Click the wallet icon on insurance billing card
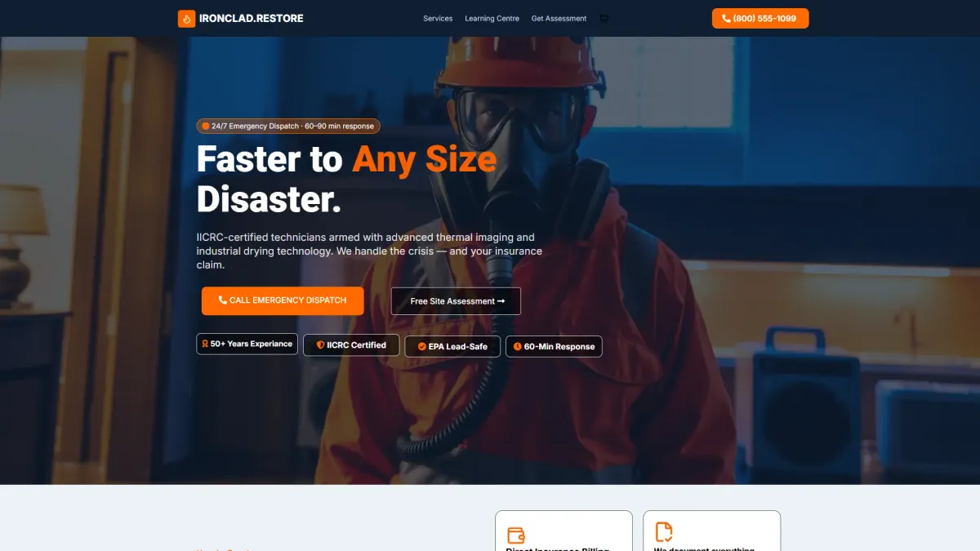The image size is (980, 551). (516, 535)
